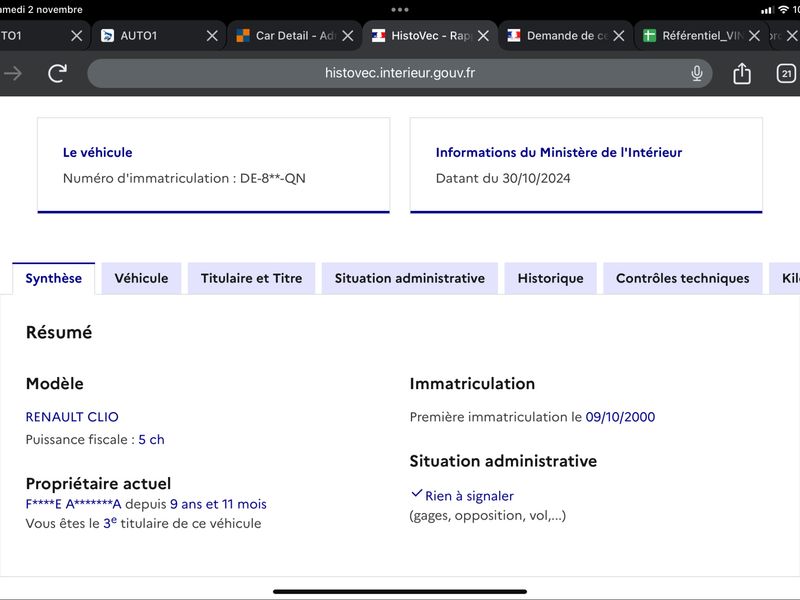Viewport: 800px width, 600px height.
Task: Open the share sheet icon
Action: click(x=741, y=73)
